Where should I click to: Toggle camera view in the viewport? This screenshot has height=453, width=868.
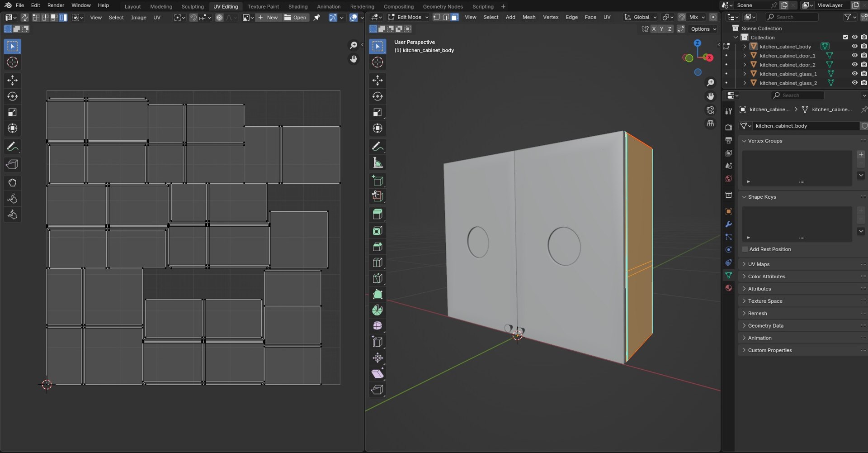[711, 110]
